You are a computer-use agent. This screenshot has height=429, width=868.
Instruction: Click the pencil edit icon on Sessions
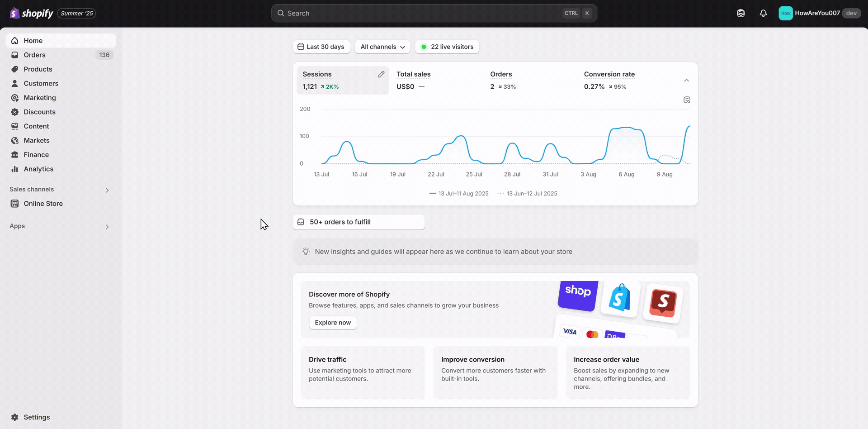(381, 74)
